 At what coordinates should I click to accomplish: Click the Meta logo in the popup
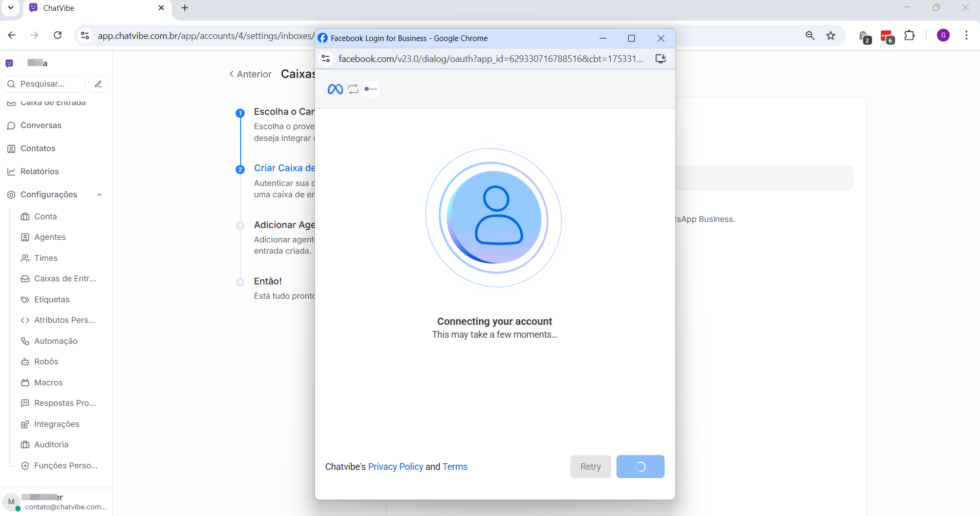[335, 89]
